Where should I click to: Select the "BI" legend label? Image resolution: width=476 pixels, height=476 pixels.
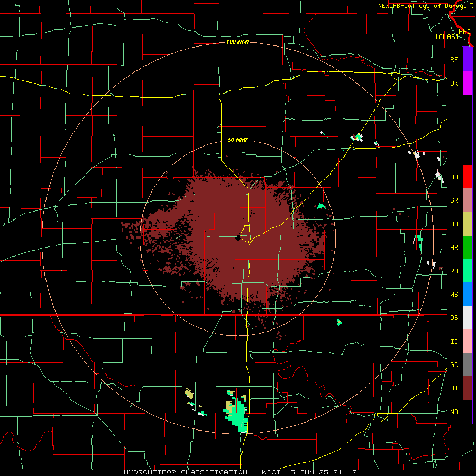(x=454, y=388)
